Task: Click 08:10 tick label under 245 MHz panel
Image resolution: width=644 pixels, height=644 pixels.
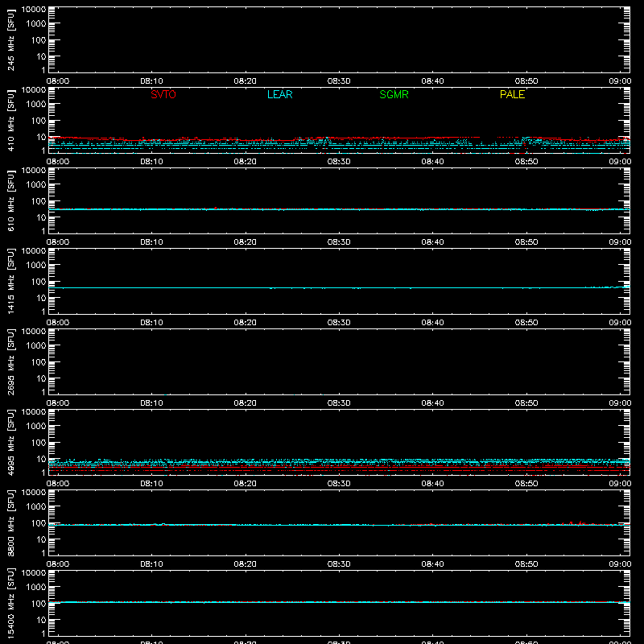Action: [151, 81]
